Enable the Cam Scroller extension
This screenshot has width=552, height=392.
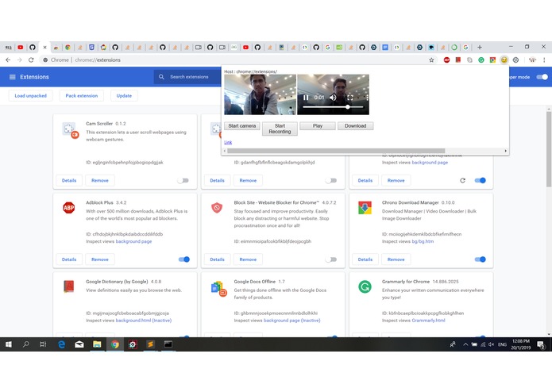click(183, 180)
